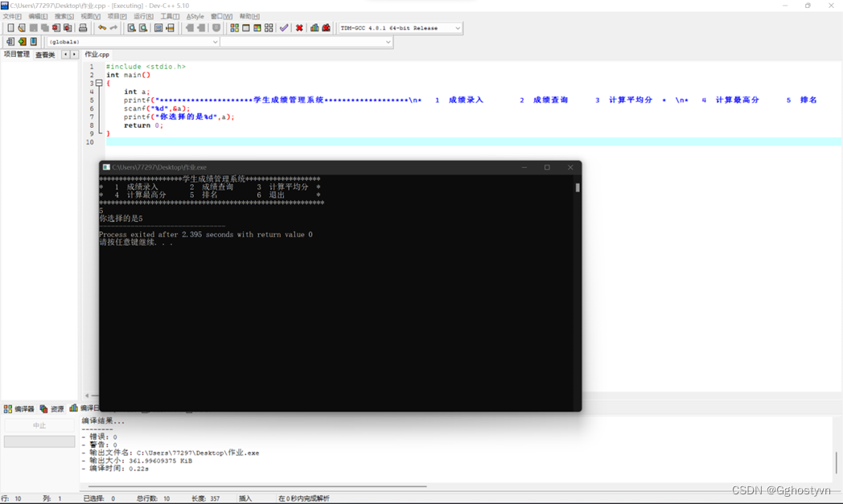The image size is (843, 504).
Task: Open the 编辑 menu
Action: [x=38, y=16]
